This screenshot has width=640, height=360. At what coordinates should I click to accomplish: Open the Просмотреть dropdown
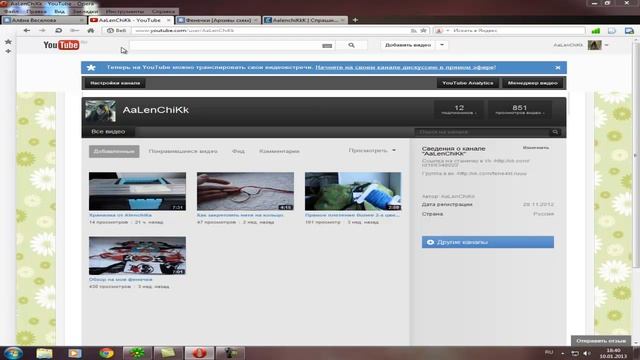[372, 151]
